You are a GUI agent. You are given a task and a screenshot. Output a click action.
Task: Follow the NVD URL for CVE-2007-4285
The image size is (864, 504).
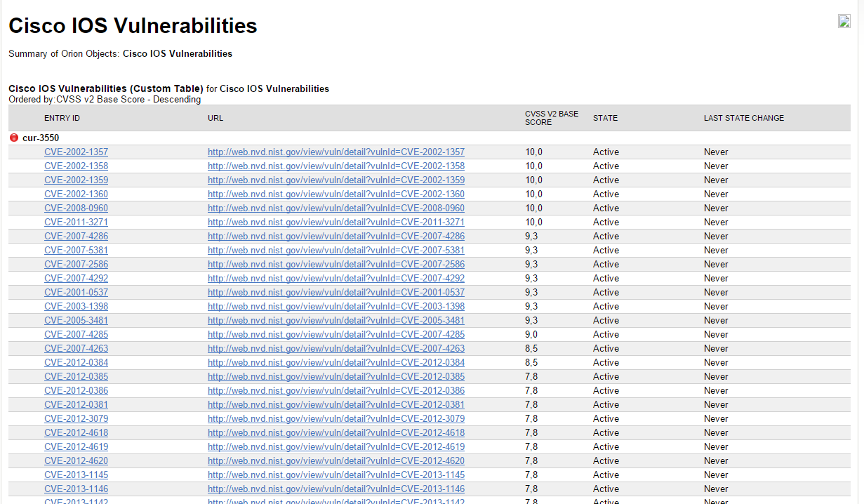(336, 334)
